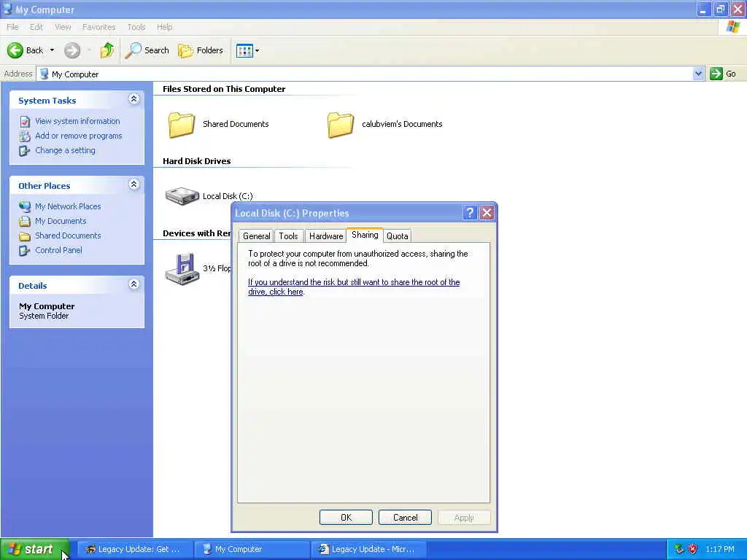
Task: Open the address bar dropdown
Action: 698,74
